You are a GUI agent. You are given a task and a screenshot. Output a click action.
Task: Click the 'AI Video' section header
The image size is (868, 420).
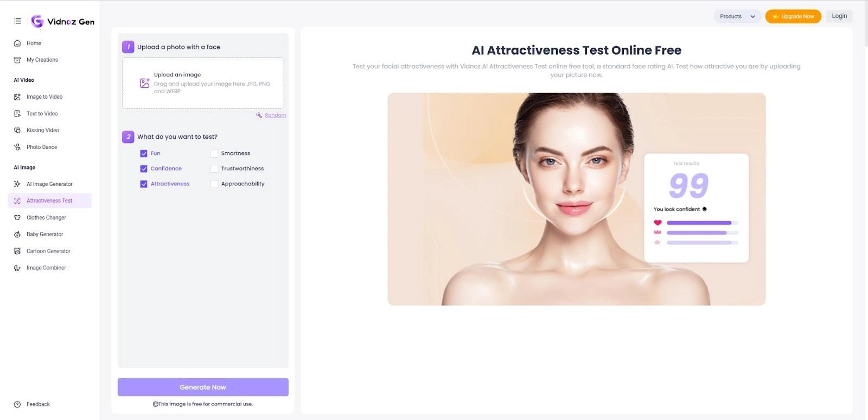24,80
